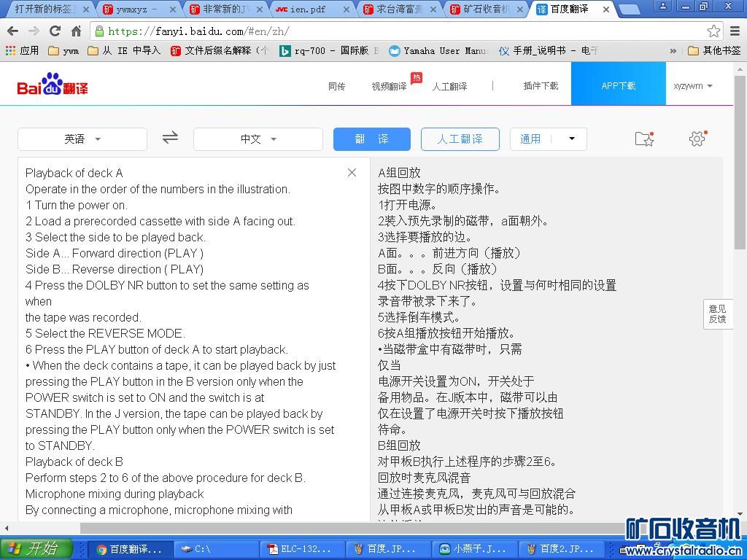This screenshot has width=747, height=560.
Task: Reload the page with the refresh icon
Action: click(x=55, y=31)
